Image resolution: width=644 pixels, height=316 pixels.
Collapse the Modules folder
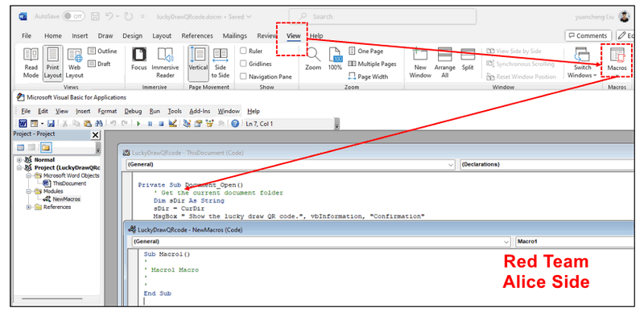pyautogui.click(x=29, y=191)
